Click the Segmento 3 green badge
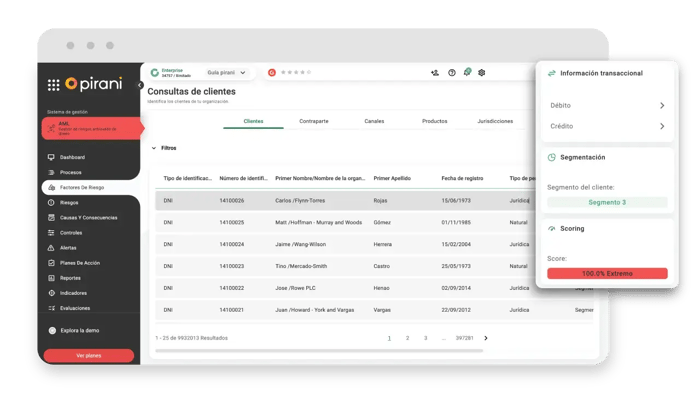This screenshot has height=393, width=700. tap(607, 202)
